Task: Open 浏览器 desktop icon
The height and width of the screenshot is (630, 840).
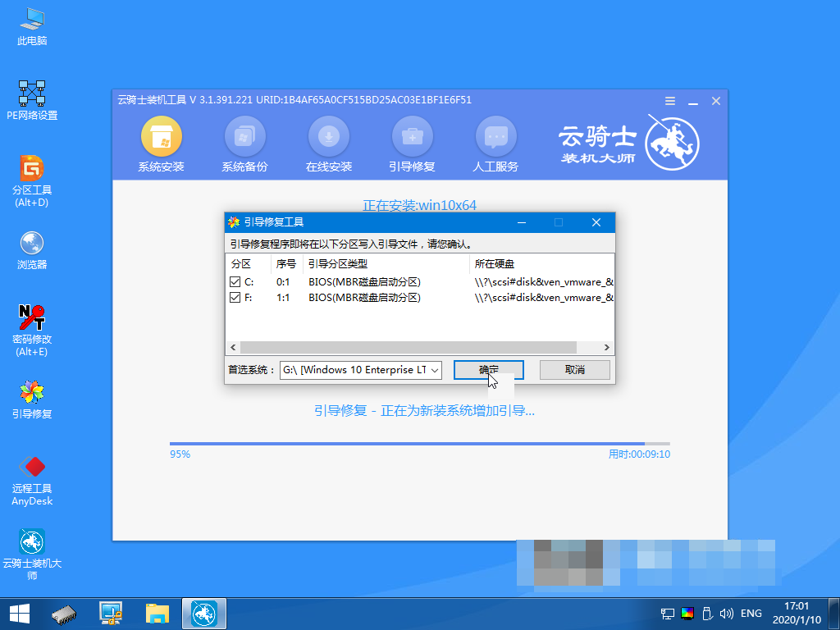Action: 32,250
